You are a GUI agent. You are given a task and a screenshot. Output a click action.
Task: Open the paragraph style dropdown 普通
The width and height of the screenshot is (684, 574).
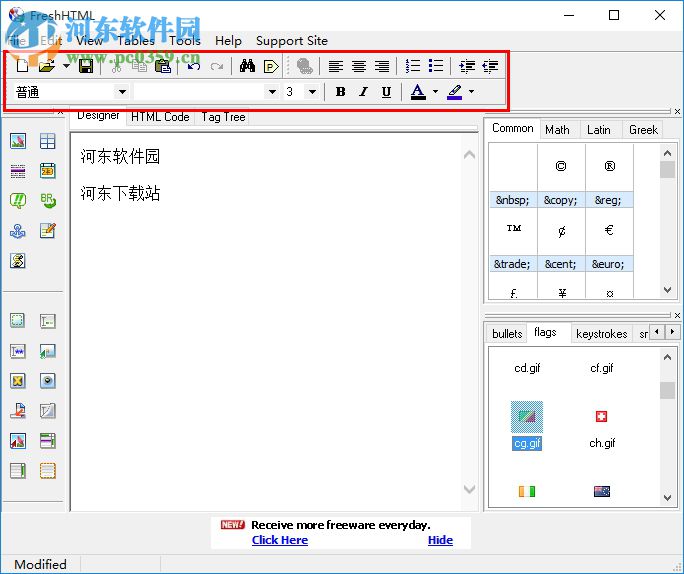pyautogui.click(x=122, y=92)
